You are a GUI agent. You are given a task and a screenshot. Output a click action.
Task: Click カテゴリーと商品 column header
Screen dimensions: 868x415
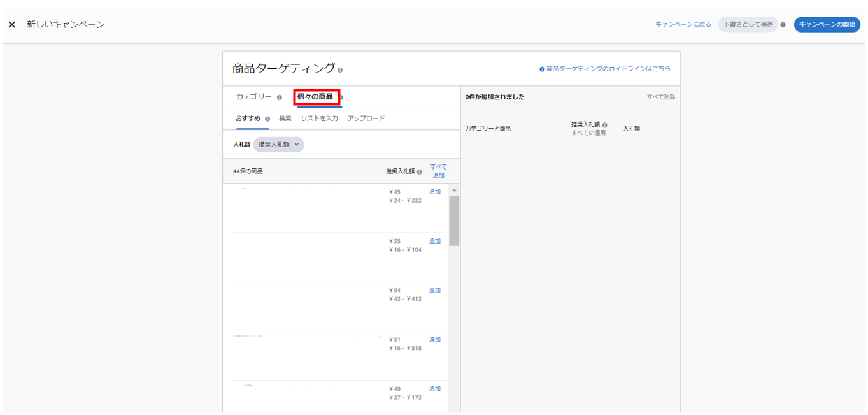(488, 129)
